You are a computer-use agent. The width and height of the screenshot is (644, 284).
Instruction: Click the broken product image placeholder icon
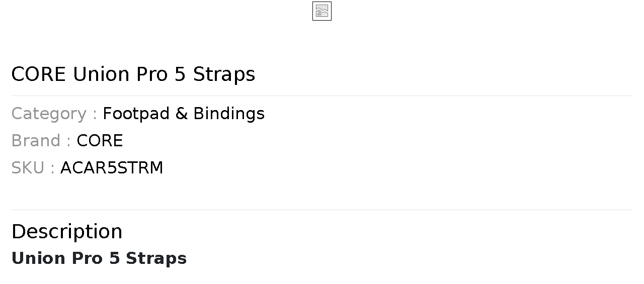(x=322, y=11)
